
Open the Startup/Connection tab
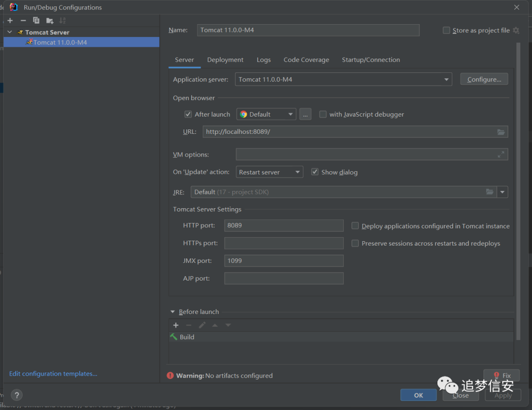click(371, 60)
